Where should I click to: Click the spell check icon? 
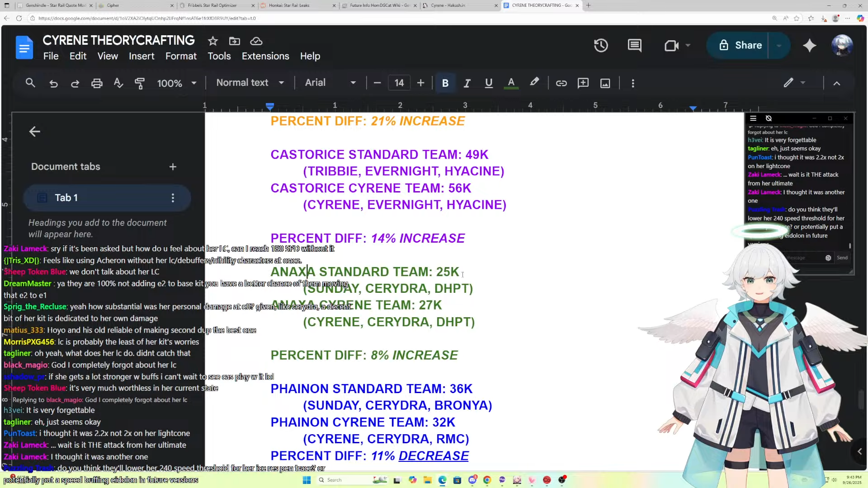pyautogui.click(x=118, y=83)
